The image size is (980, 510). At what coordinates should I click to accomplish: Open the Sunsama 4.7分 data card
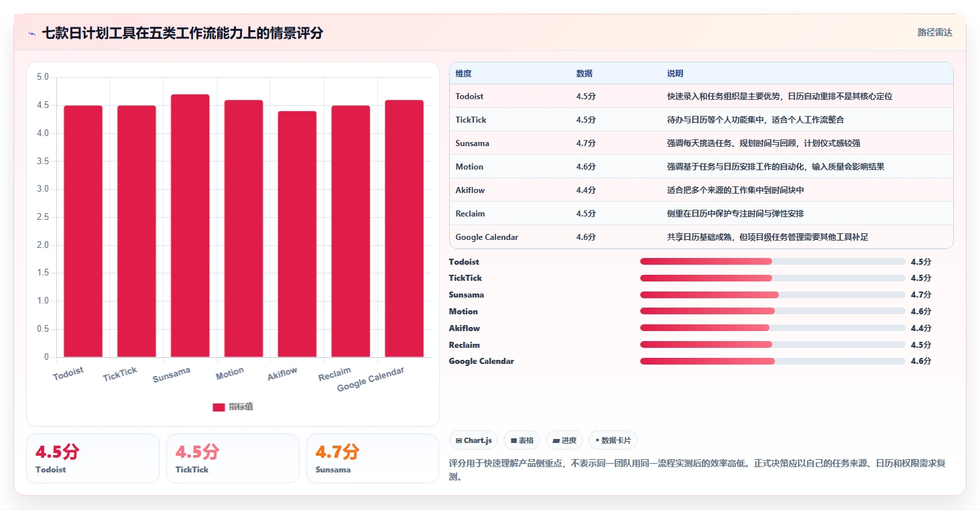click(x=373, y=458)
